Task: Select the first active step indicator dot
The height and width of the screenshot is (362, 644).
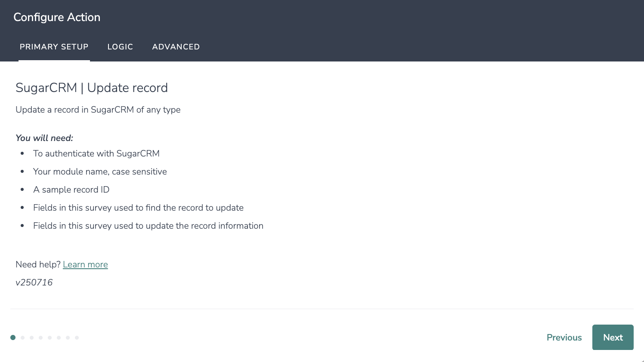Action: tap(13, 337)
